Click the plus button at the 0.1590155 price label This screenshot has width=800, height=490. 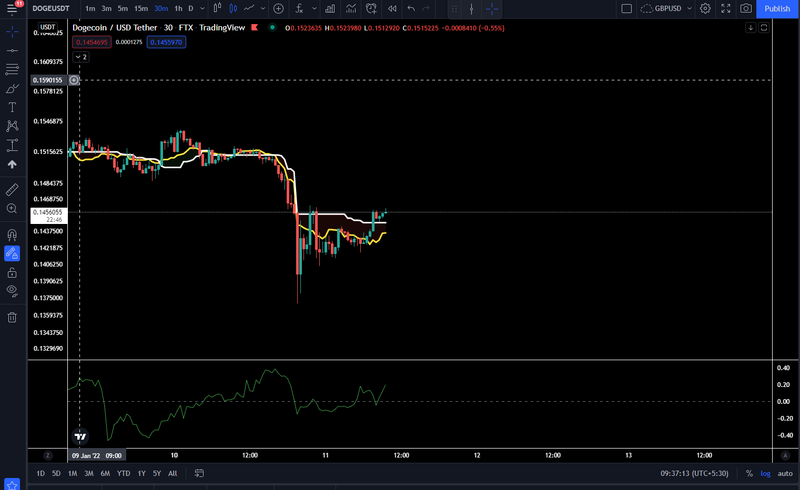[74, 80]
